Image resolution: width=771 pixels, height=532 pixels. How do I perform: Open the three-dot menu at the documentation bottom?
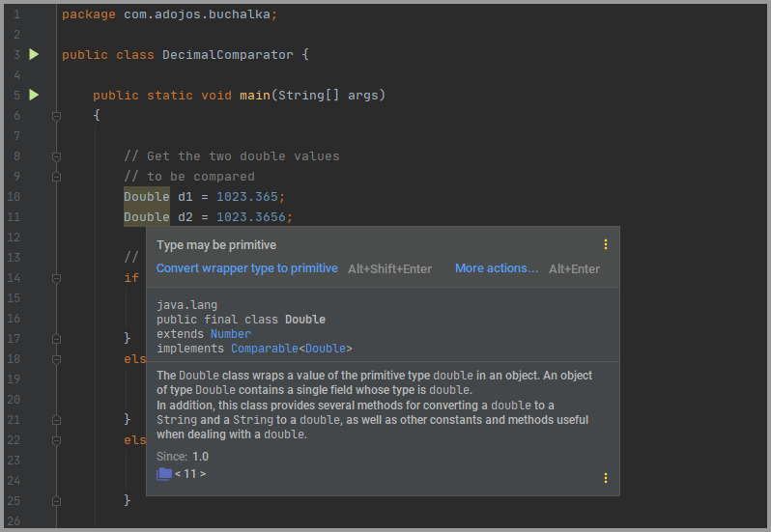click(606, 478)
